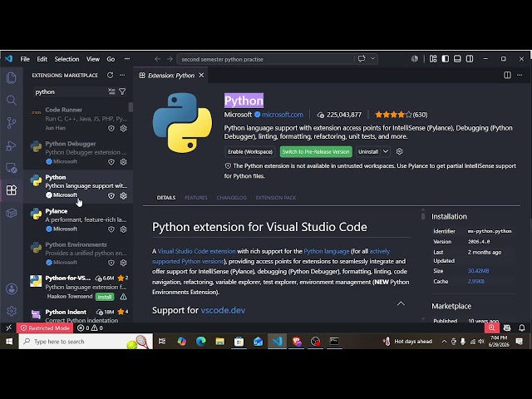Click the trust shield on Python extension row

pos(111,196)
